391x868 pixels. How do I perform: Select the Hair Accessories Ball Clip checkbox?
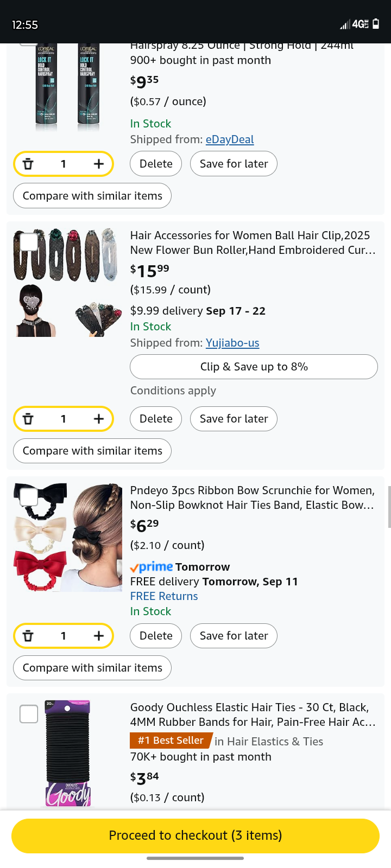pyautogui.click(x=29, y=242)
